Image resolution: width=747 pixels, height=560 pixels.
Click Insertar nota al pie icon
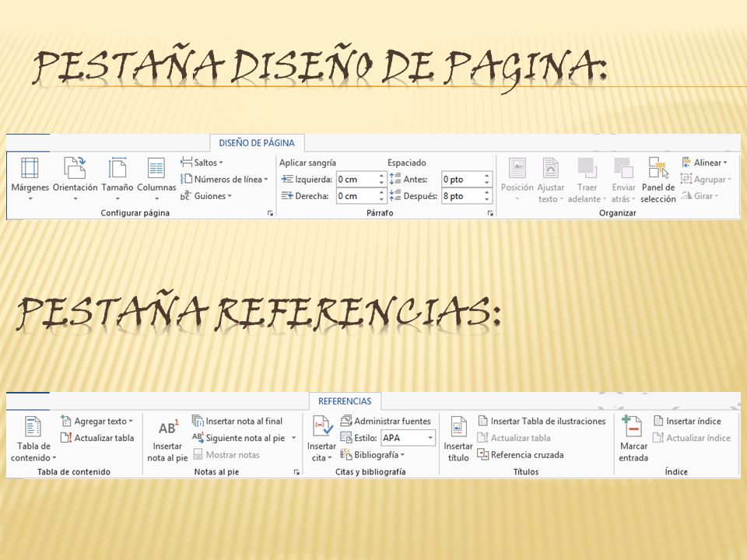point(169,427)
